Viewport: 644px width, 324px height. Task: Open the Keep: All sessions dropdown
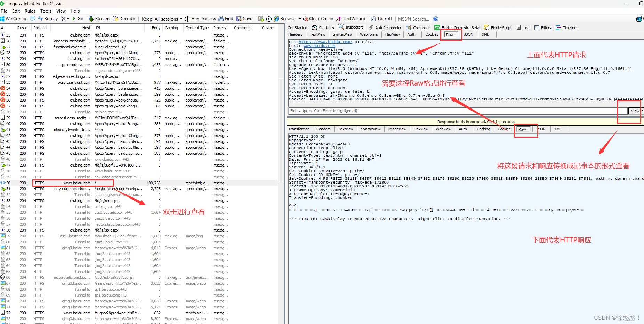pyautogui.click(x=162, y=19)
